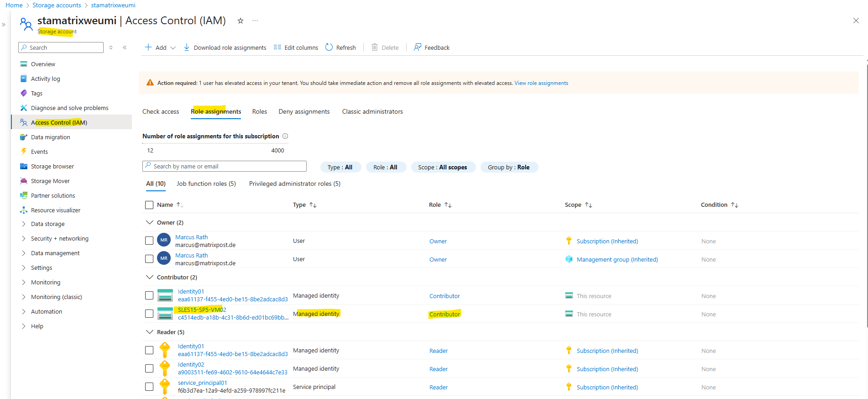
Task: Go to Home breadcrumb
Action: (x=14, y=5)
